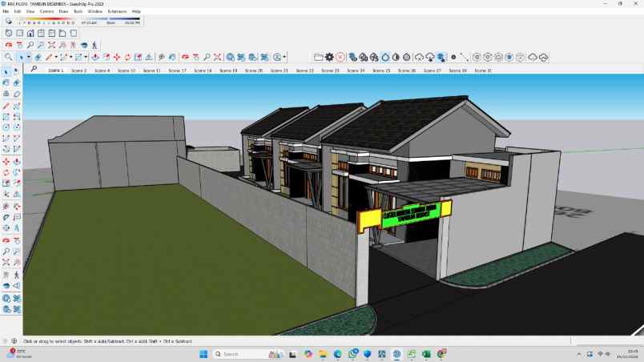Switch to the Scene 17 tab
Viewport: 644px width, 362px height.
(177, 70)
